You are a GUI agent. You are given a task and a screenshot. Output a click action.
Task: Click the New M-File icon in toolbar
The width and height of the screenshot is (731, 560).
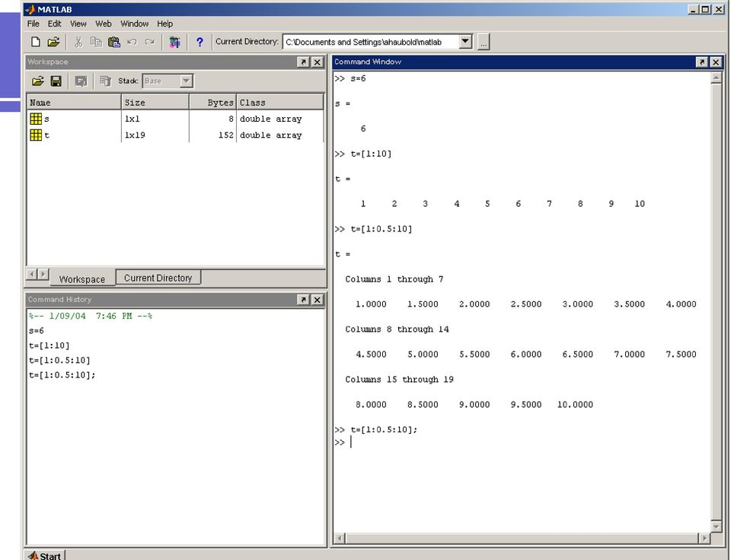coord(36,42)
